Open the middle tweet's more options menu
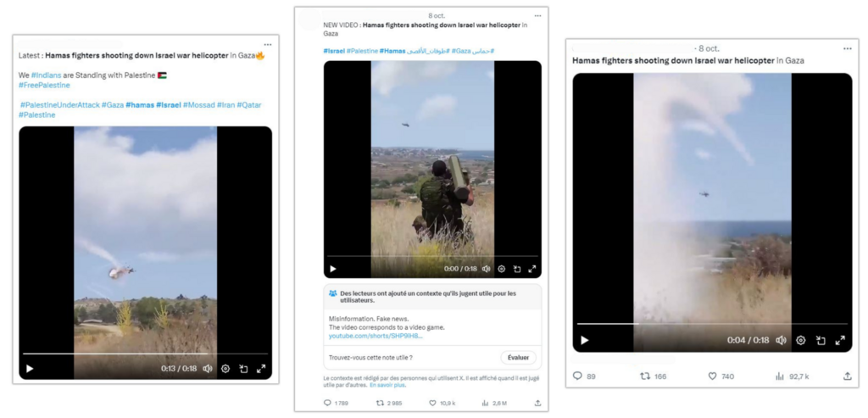The height and width of the screenshot is (418, 868). coord(537,16)
